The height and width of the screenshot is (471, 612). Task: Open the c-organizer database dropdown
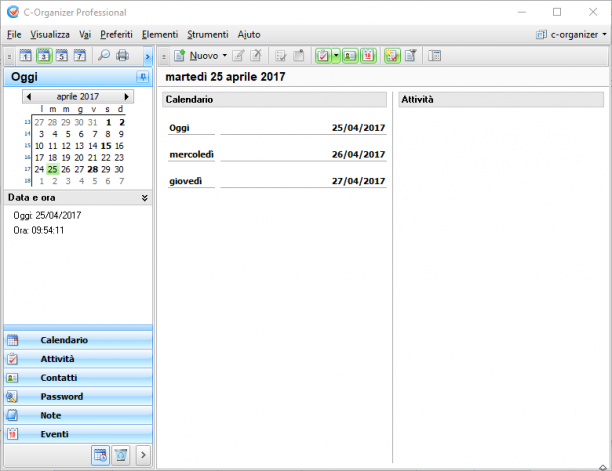pyautogui.click(x=571, y=34)
